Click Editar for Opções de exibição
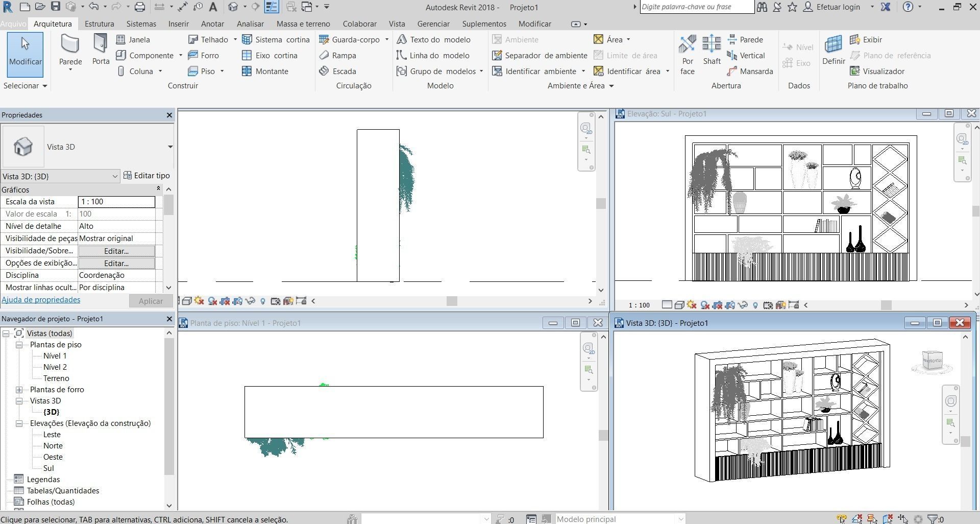The width and height of the screenshot is (980, 524). click(x=116, y=263)
